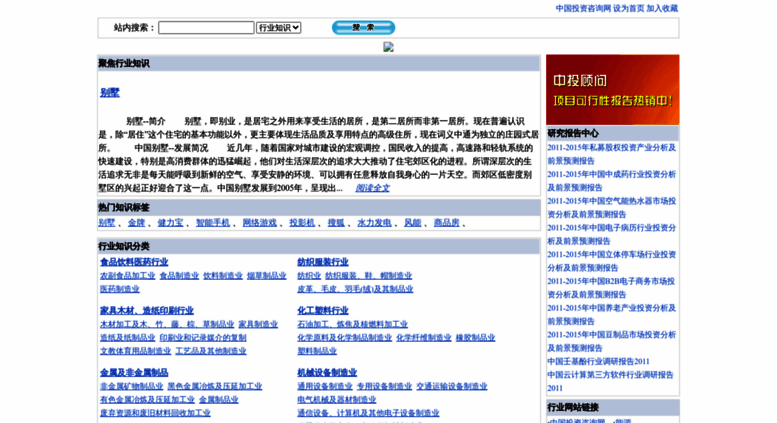This screenshot has width=777, height=423.
Task: Open 家具木材、造纸印刷行业 heading
Action: point(147,311)
